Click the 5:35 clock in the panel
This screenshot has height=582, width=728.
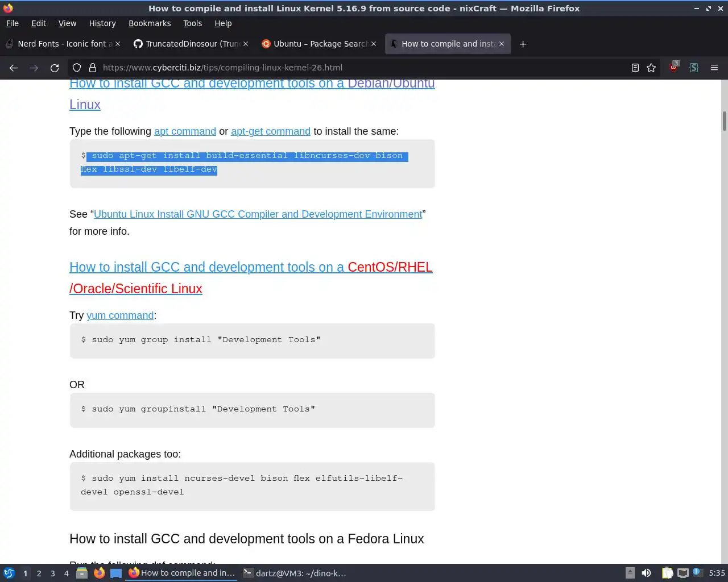click(x=717, y=573)
